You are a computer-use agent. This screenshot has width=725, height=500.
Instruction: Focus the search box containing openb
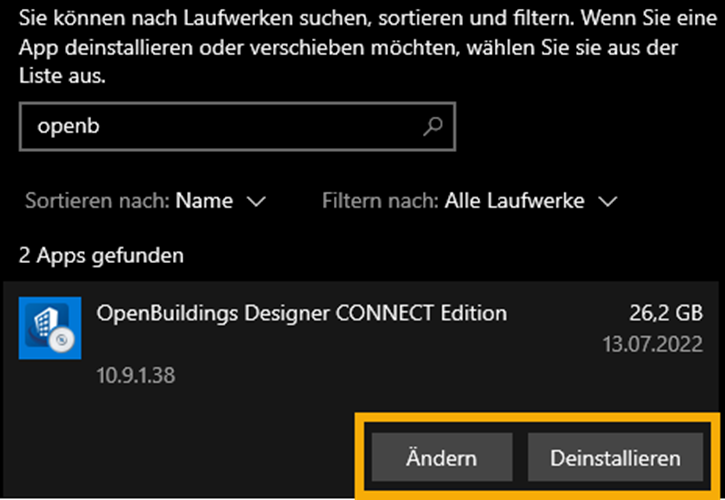tap(238, 126)
